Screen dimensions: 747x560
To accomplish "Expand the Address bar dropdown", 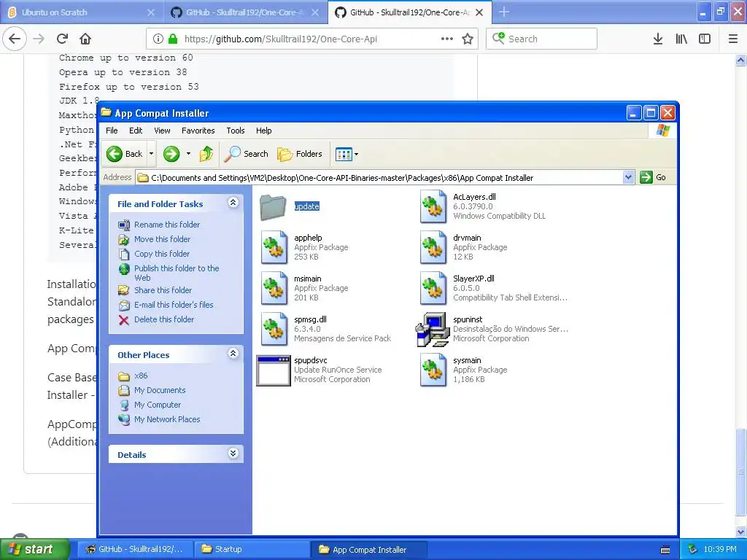I will pos(628,178).
